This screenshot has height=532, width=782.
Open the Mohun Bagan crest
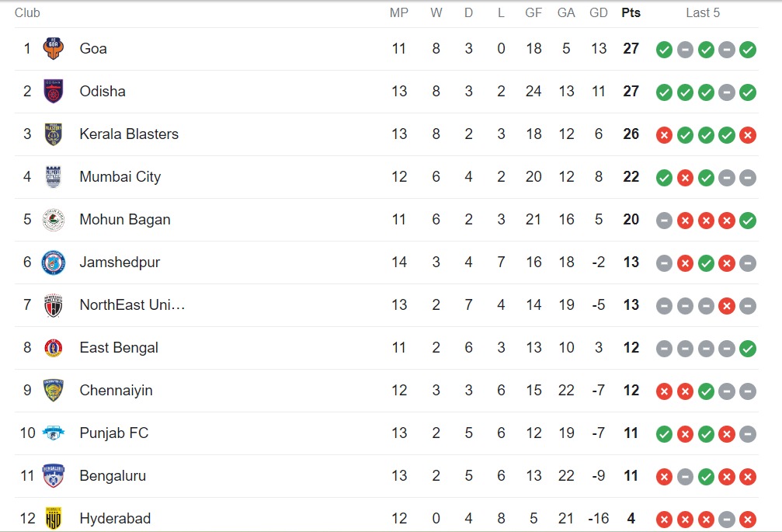[54, 220]
